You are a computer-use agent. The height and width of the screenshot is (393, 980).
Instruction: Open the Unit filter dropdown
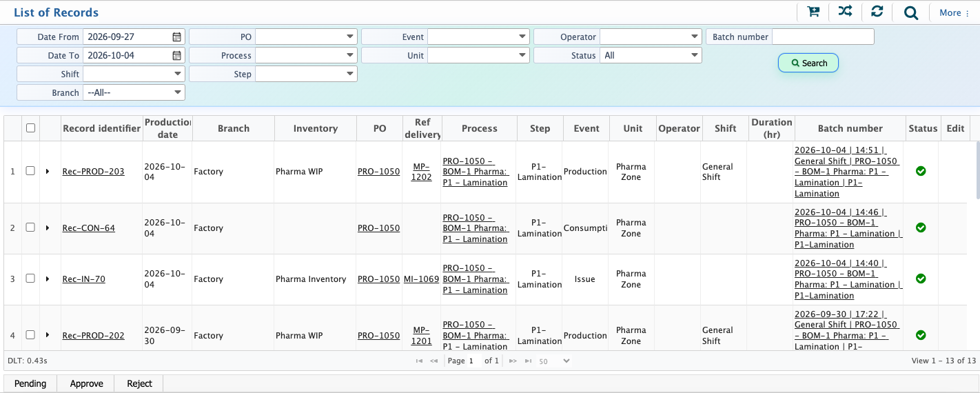pos(478,55)
